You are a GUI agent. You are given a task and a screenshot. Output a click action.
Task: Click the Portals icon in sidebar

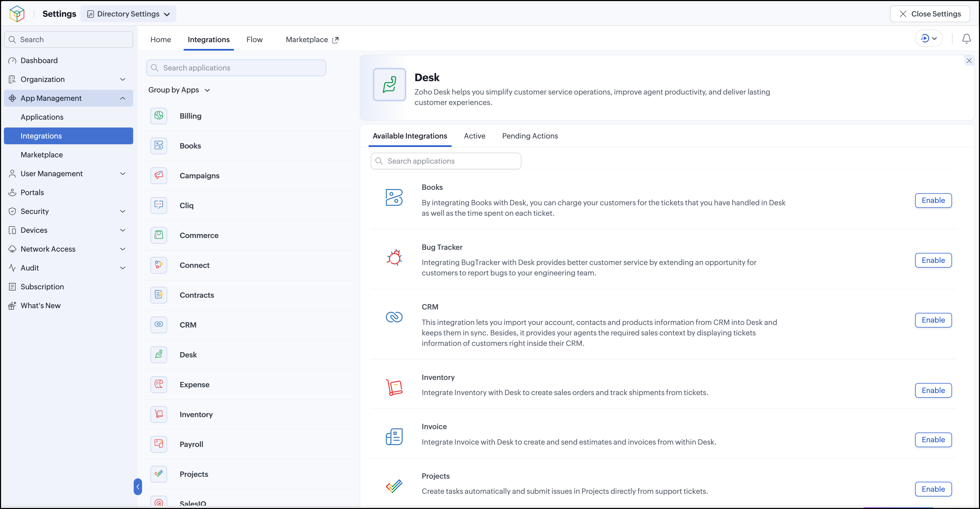12,192
